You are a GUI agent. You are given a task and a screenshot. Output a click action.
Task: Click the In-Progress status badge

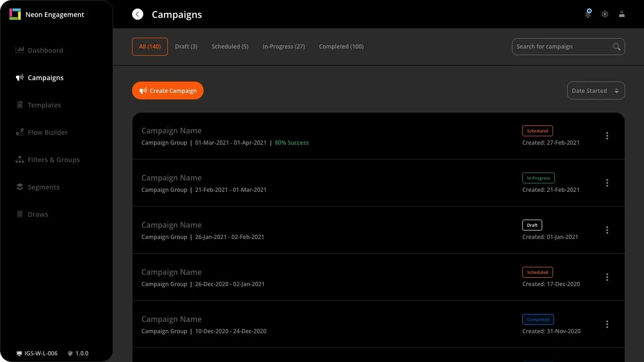pyautogui.click(x=538, y=178)
